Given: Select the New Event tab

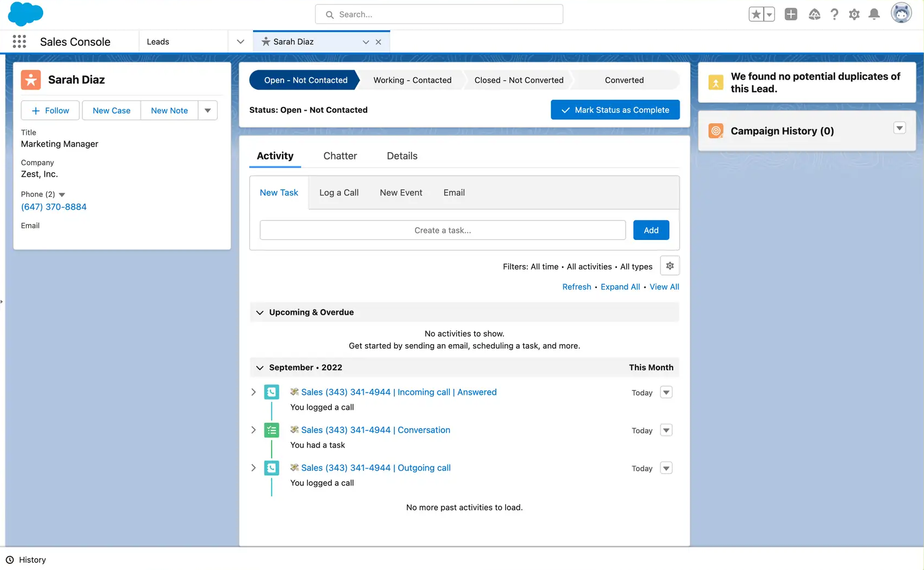Looking at the screenshot, I should click(401, 193).
